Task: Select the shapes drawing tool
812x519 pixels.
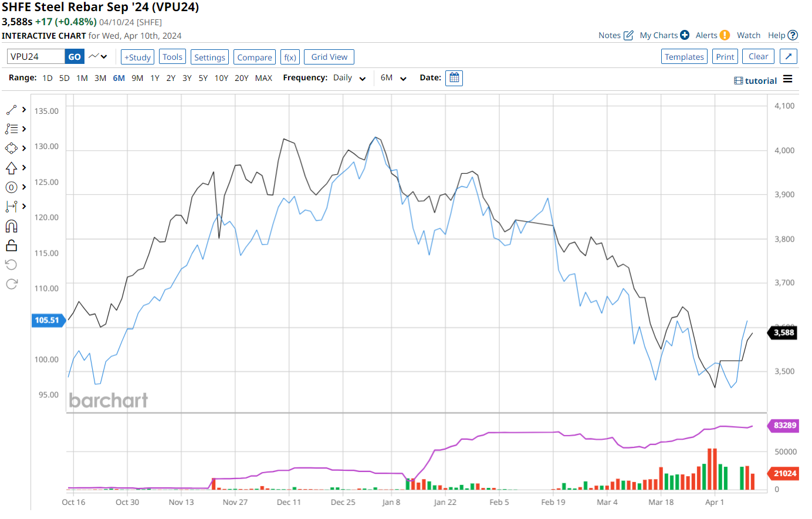Action: coord(11,148)
